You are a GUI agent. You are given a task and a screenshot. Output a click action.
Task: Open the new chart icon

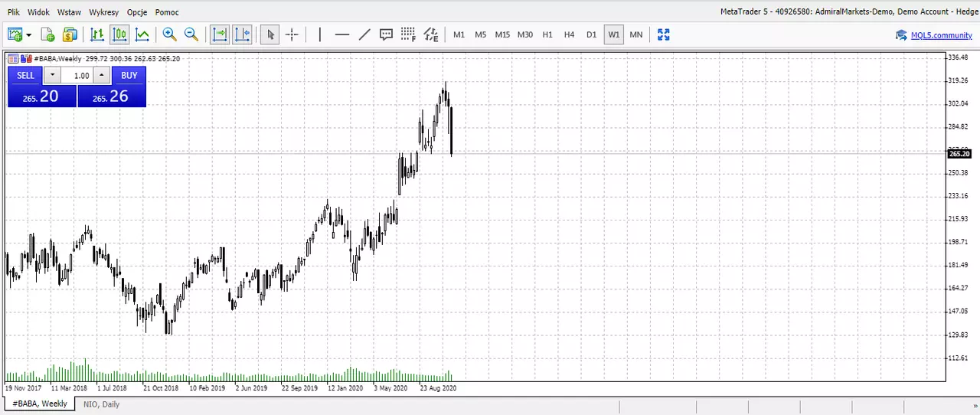[15, 34]
